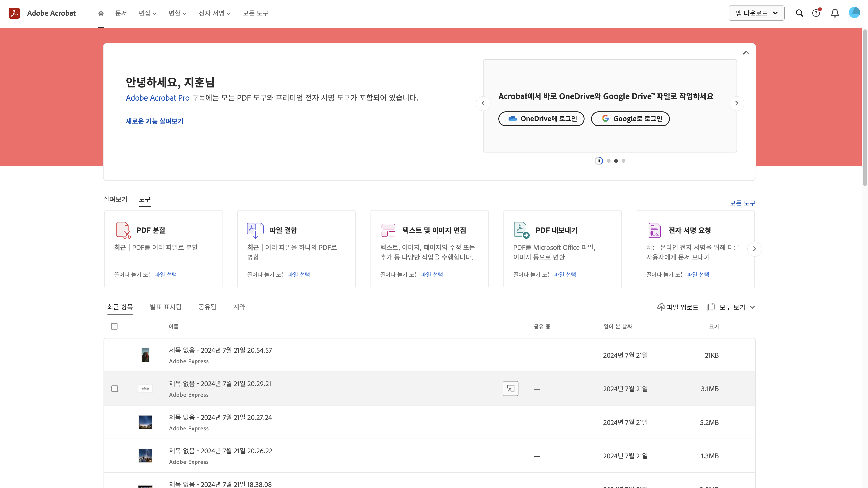Open the user profile avatar

pyautogui.click(x=854, y=13)
